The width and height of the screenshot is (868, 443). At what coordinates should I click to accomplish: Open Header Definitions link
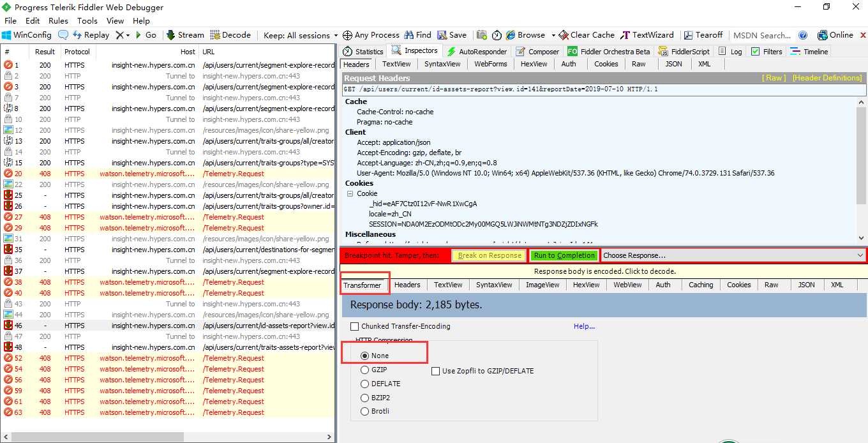pyautogui.click(x=827, y=78)
